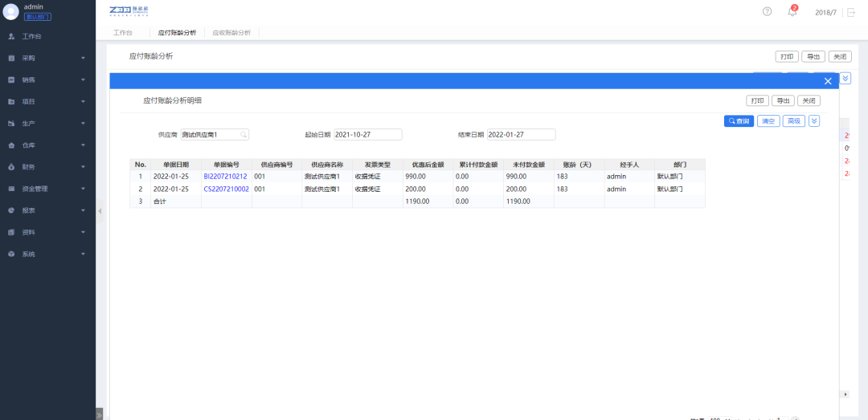Switch to the 工作台 tab
Viewport: 868px width, 420px height.
pos(123,33)
